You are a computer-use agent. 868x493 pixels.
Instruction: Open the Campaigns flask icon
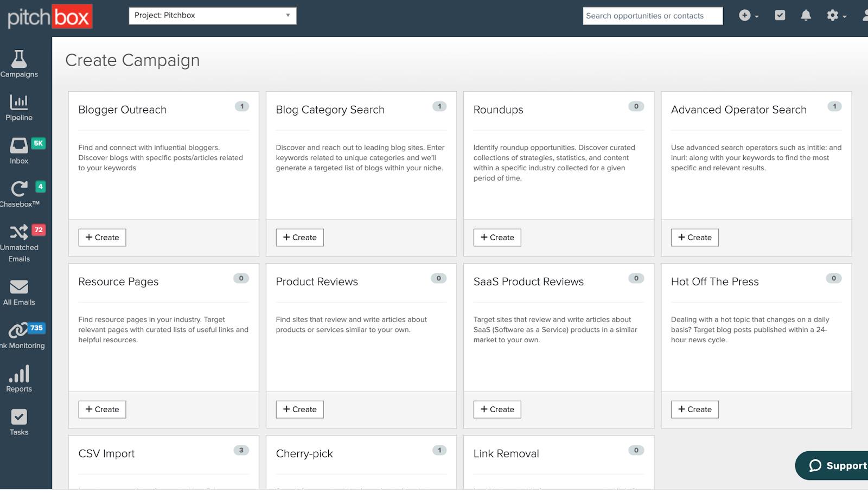coord(19,59)
